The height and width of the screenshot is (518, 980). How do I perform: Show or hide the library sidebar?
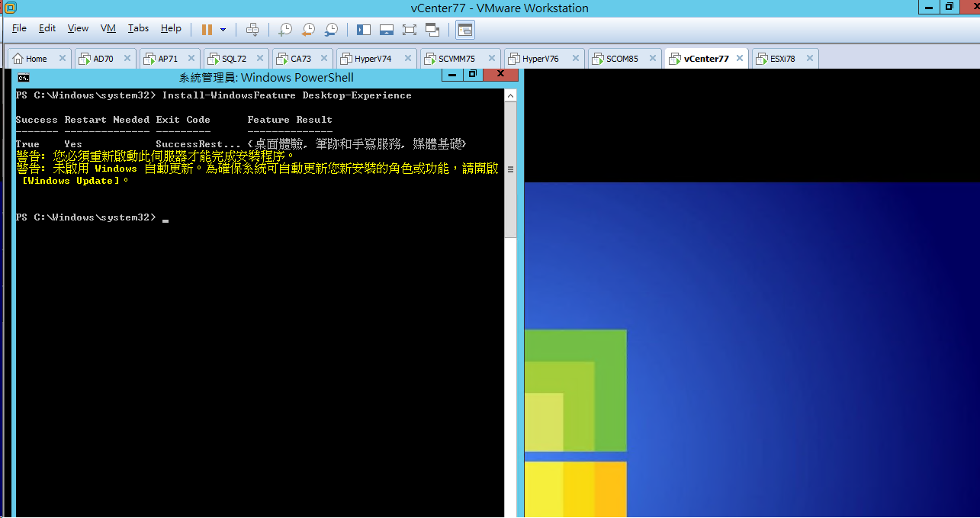click(364, 30)
